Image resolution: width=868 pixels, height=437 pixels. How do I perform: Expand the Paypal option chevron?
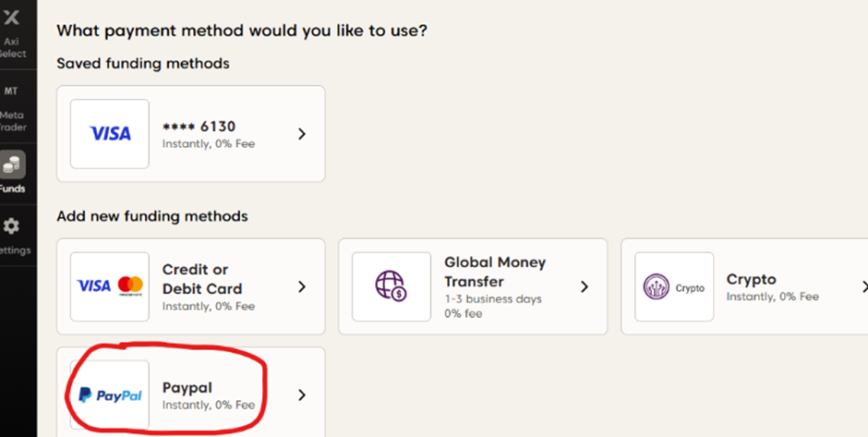(x=302, y=395)
